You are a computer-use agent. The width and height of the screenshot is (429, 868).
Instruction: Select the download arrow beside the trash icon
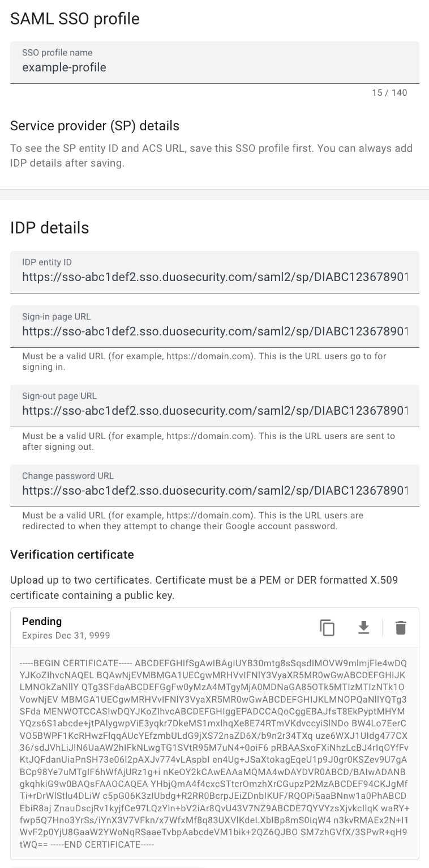(x=364, y=627)
